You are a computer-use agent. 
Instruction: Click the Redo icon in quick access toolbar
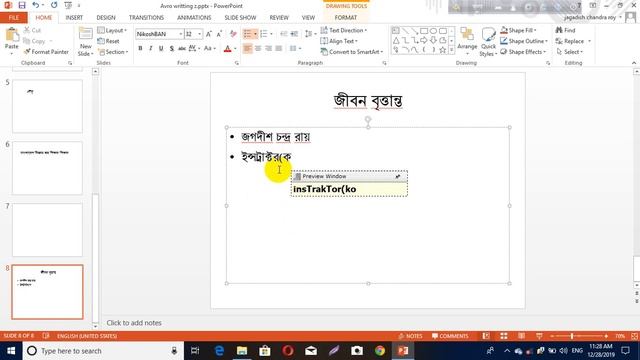click(54, 5)
